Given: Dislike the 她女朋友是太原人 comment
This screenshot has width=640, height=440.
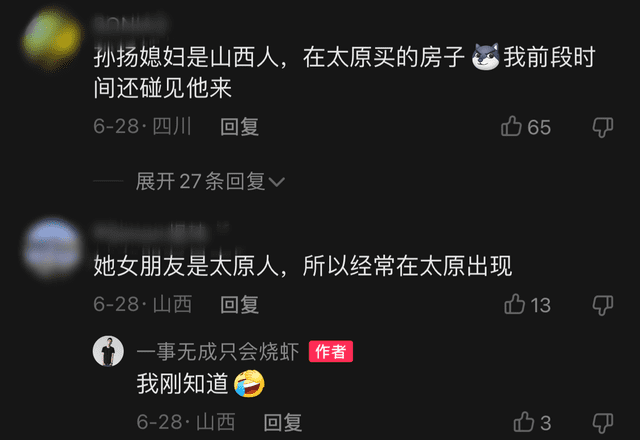Looking at the screenshot, I should (603, 305).
